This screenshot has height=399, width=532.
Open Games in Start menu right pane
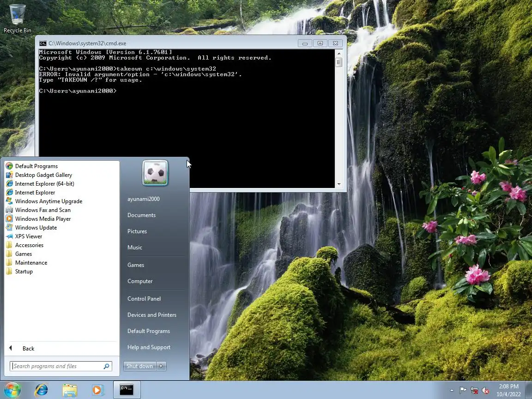tap(136, 265)
